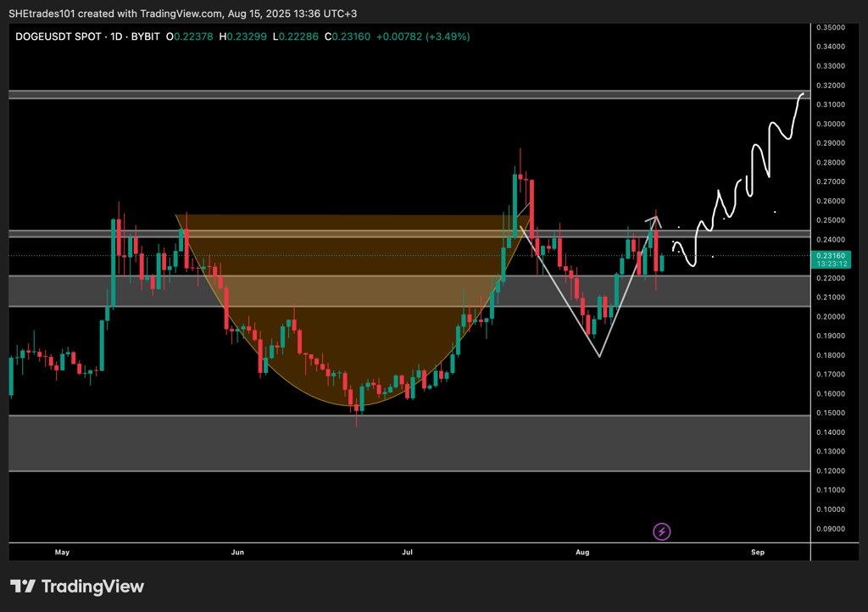Click the TradingView logo at bottom
Image resolution: width=868 pixels, height=612 pixels.
pyautogui.click(x=77, y=587)
